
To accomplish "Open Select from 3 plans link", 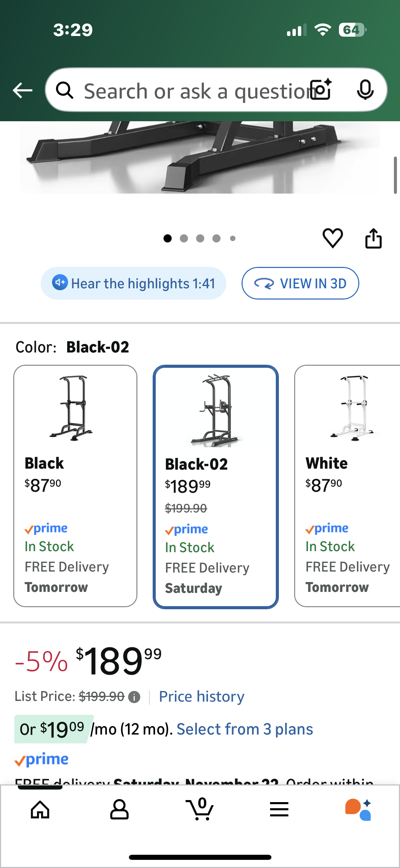I will pos(245,729).
